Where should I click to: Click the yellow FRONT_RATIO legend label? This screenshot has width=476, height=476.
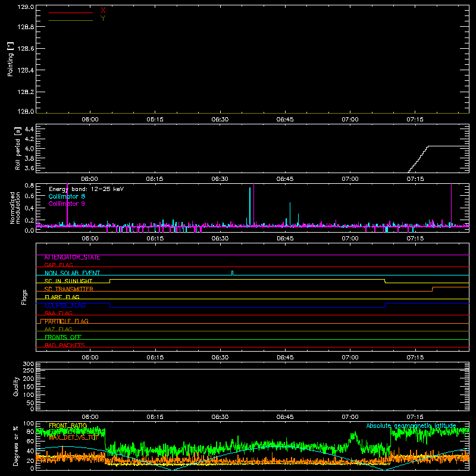(x=68, y=425)
